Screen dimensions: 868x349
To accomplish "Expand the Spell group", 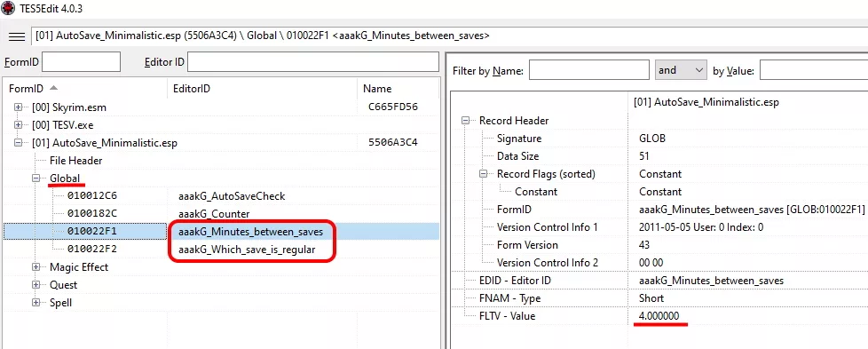I will [36, 303].
